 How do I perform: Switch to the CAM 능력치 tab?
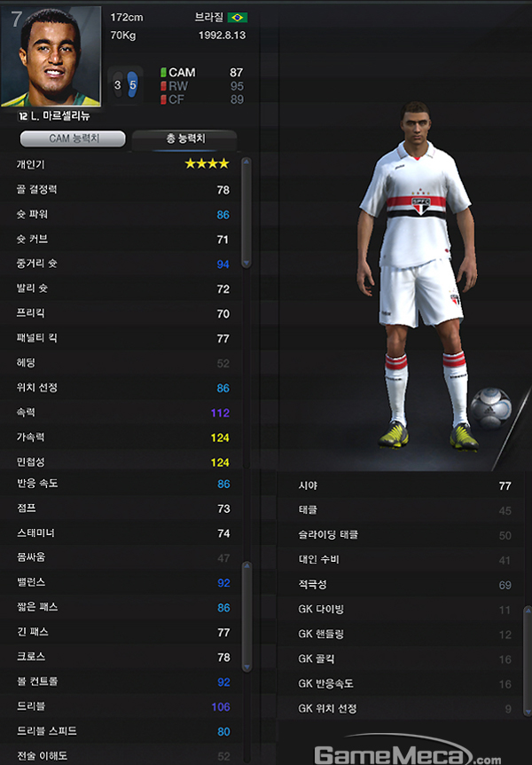73,138
